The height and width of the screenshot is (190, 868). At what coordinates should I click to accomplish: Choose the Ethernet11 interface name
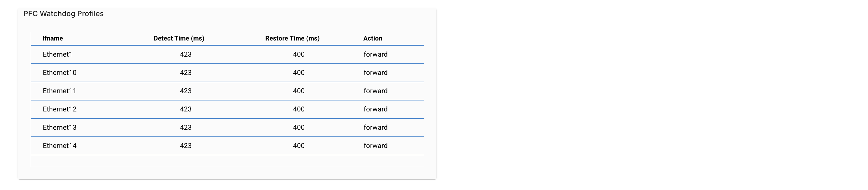pyautogui.click(x=59, y=91)
